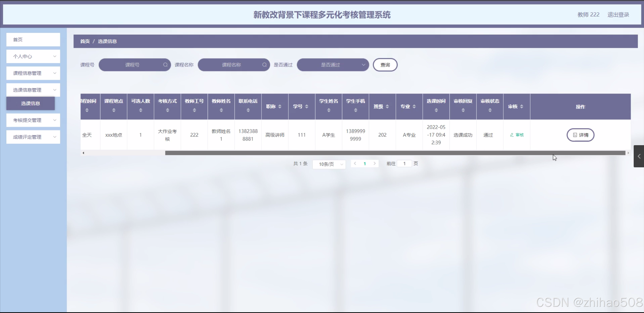Click the next page arrow in pagination

[x=374, y=164]
